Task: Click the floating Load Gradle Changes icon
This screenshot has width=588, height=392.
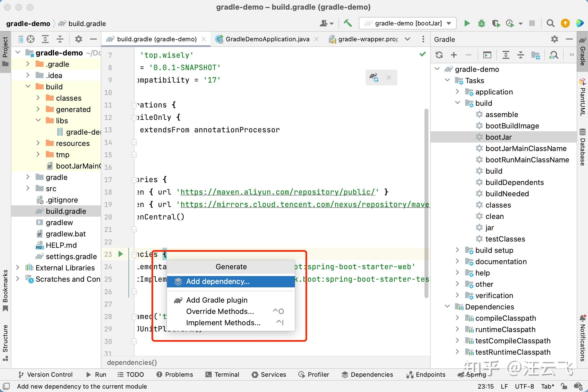Action: pyautogui.click(x=374, y=77)
